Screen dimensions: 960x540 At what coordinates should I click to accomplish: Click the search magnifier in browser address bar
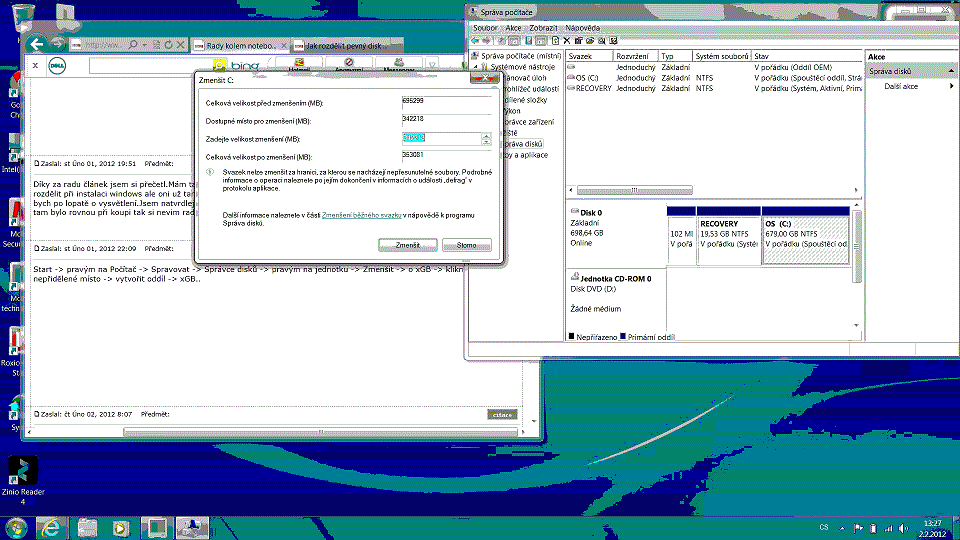pyautogui.click(x=133, y=45)
